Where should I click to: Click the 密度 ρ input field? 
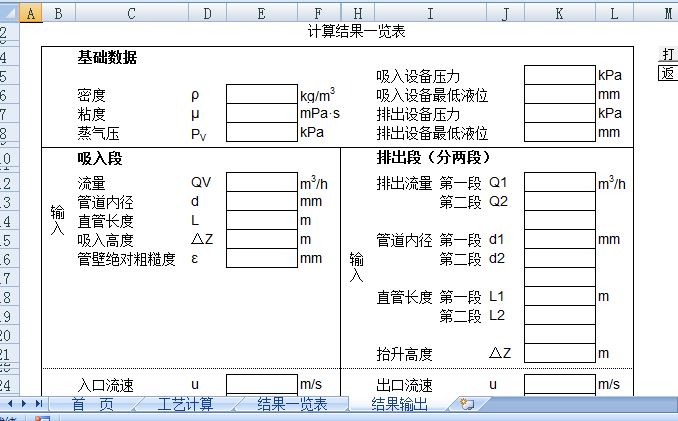tap(262, 94)
